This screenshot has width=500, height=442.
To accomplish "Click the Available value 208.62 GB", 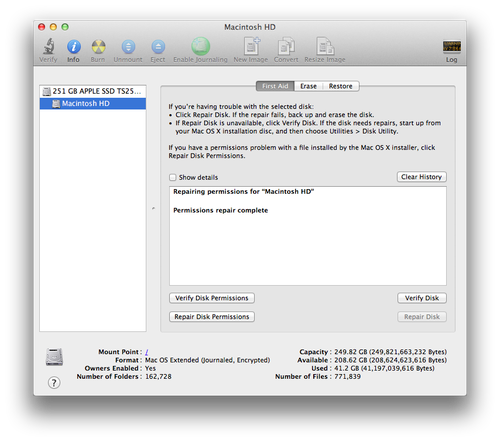I will [390, 360].
